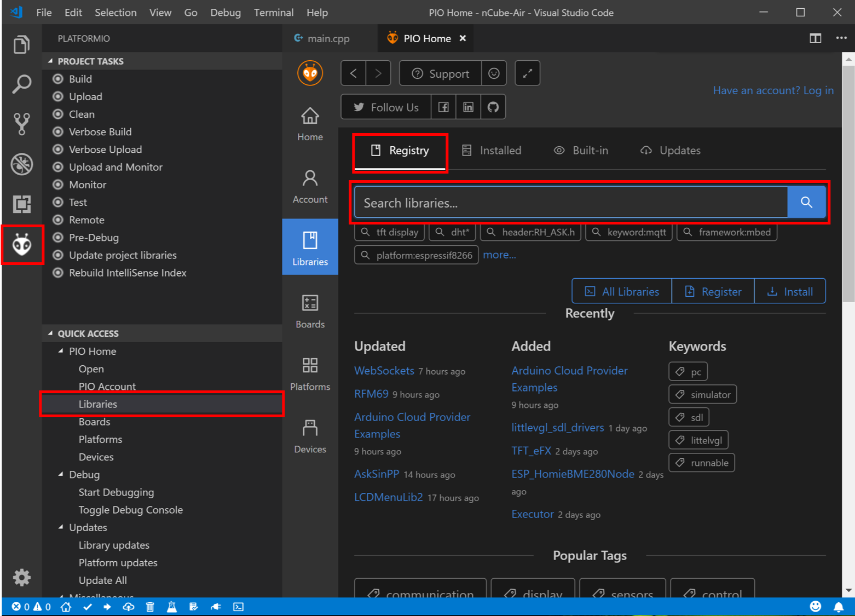Image resolution: width=855 pixels, height=616 pixels.
Task: Open notifications bell in status bar
Action: (839, 607)
